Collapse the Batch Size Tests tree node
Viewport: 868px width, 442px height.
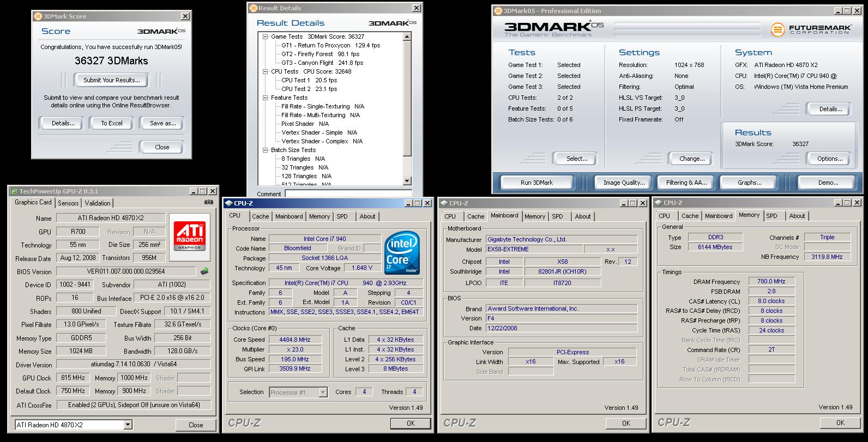point(266,150)
